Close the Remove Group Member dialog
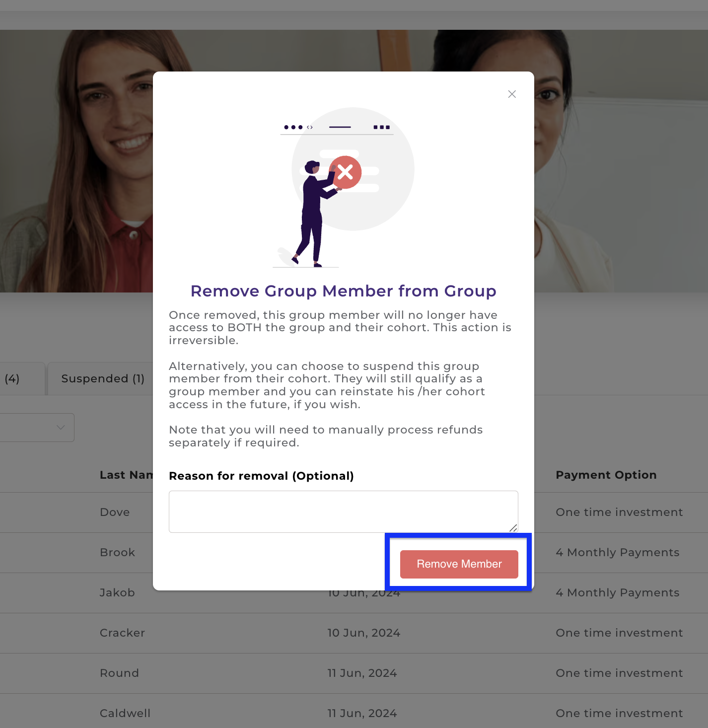Viewport: 708px width, 728px height. [512, 94]
